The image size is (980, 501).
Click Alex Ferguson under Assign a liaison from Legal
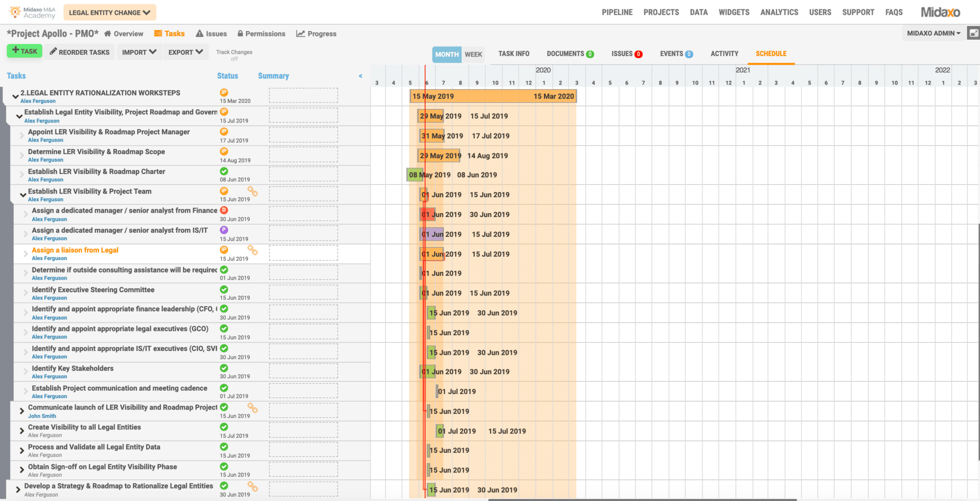point(49,258)
